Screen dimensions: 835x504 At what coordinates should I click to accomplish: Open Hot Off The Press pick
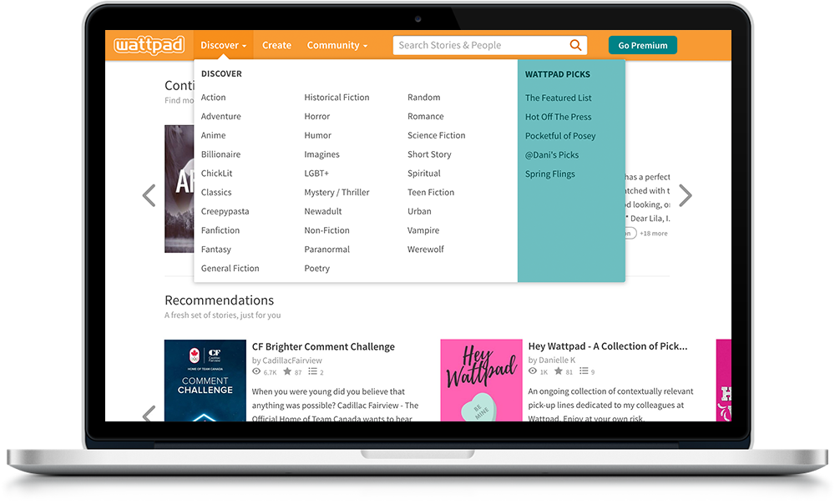(558, 117)
